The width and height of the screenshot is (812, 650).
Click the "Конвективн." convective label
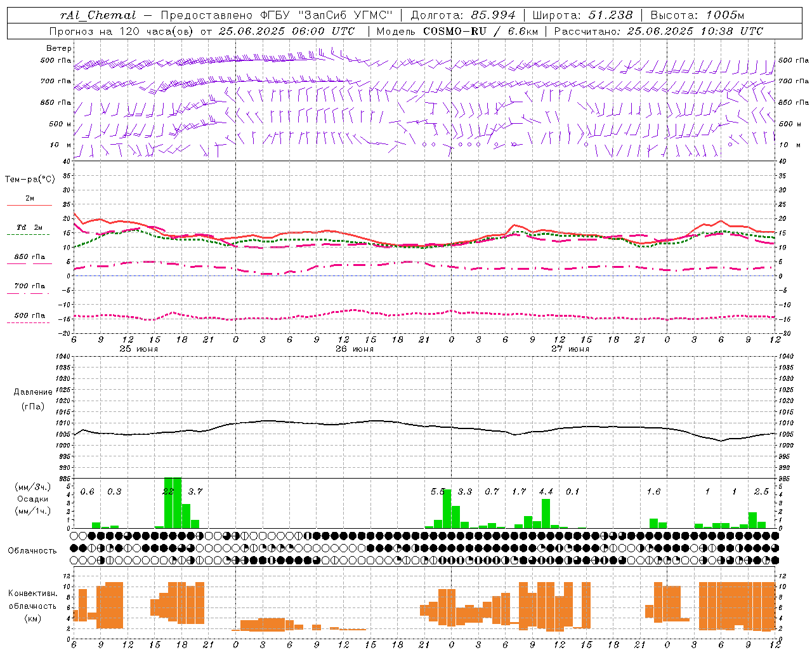pos(33,594)
